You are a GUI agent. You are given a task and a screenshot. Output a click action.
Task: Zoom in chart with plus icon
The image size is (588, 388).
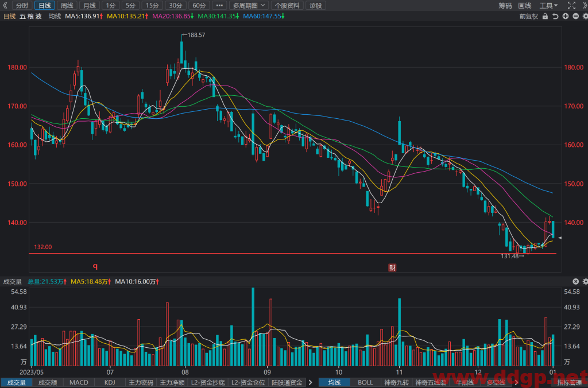[x=566, y=17]
